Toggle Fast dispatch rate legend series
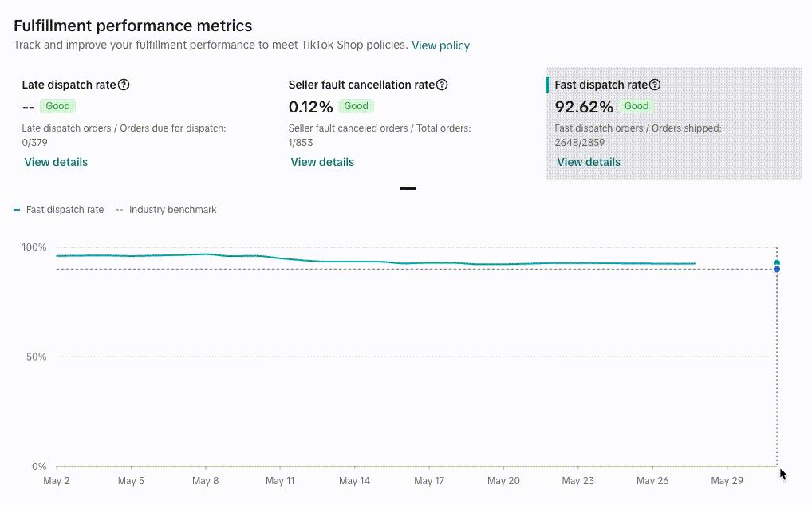Image resolution: width=812 pixels, height=505 pixels. [58, 210]
